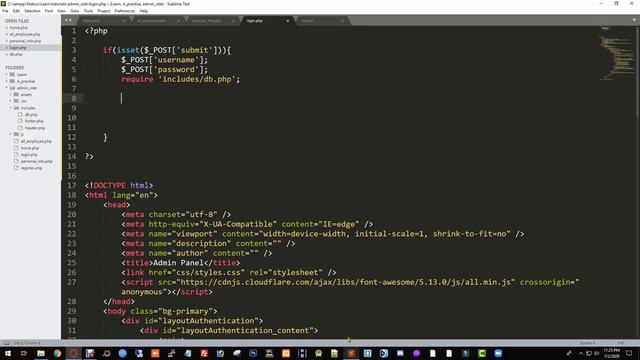This screenshot has height=360, width=640.
Task: Open the Project menu
Action: point(104,11)
